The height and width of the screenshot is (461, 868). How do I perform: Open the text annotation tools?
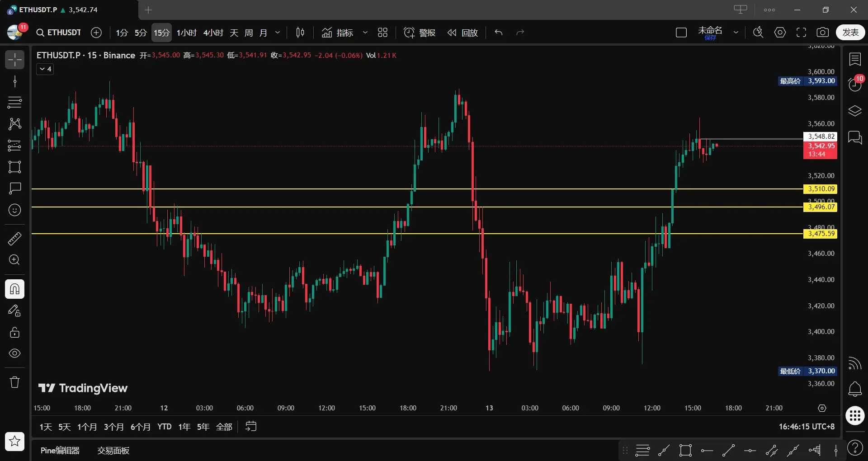tap(14, 188)
